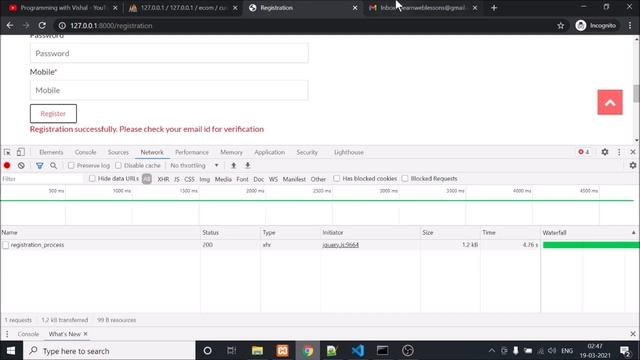Screen dimensions: 640x360
Task: Import a HAR file with the up arrow
Action: [233, 165]
